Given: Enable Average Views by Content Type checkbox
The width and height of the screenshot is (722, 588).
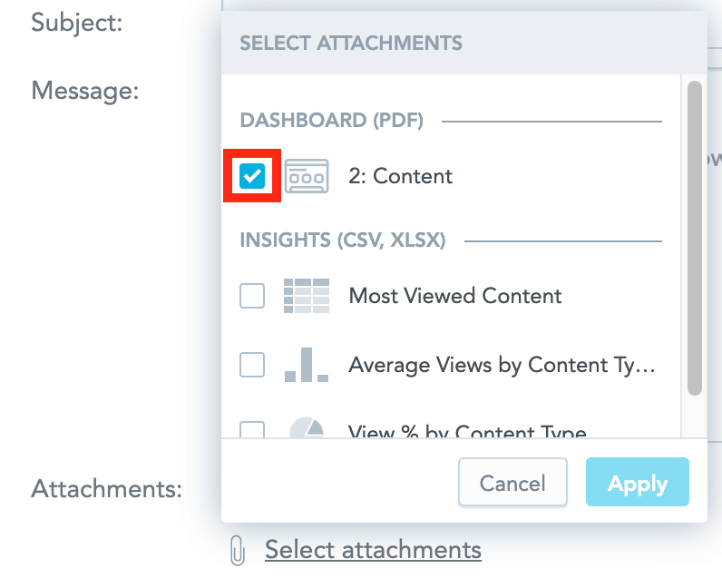Looking at the screenshot, I should tap(252, 365).
